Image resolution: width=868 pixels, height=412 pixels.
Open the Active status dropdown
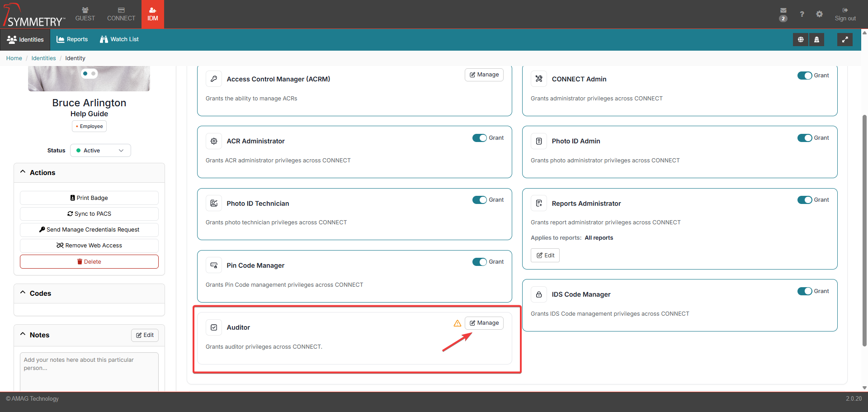[x=100, y=151]
